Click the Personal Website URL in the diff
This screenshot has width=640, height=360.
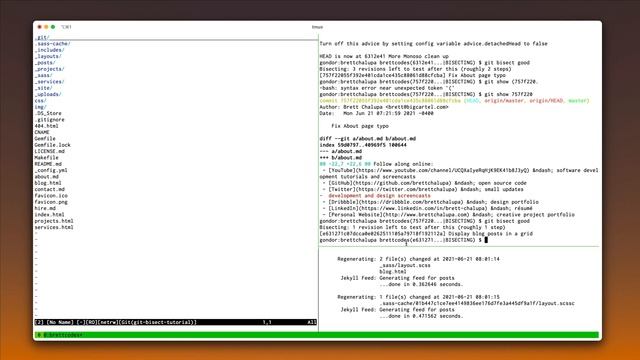pyautogui.click(x=427, y=215)
